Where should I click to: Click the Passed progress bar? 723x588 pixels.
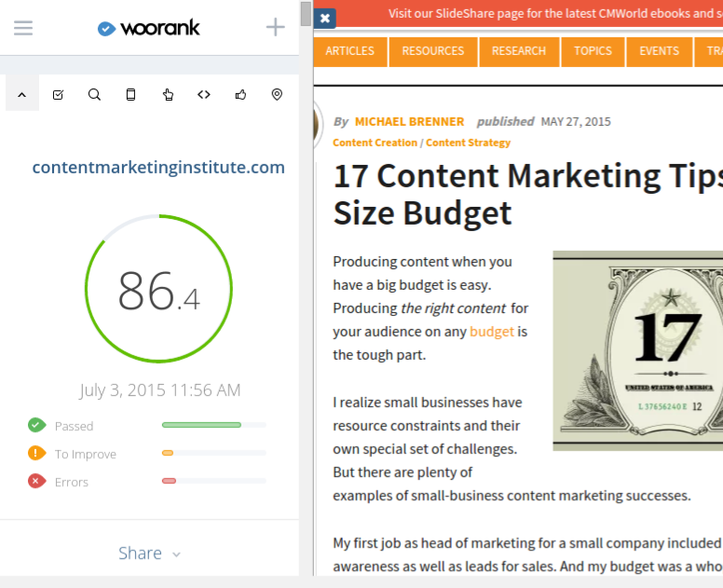(214, 425)
